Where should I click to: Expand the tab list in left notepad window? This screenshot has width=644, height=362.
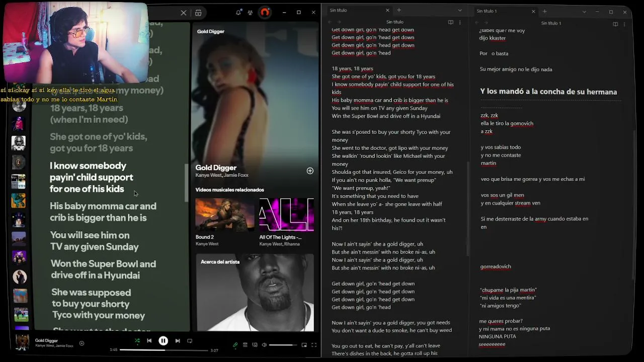460,11
